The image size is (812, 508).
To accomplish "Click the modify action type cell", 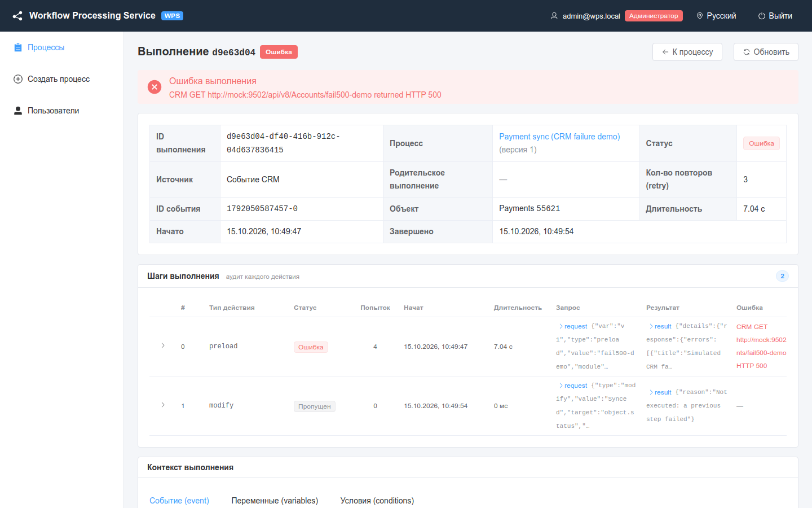I will (x=221, y=406).
